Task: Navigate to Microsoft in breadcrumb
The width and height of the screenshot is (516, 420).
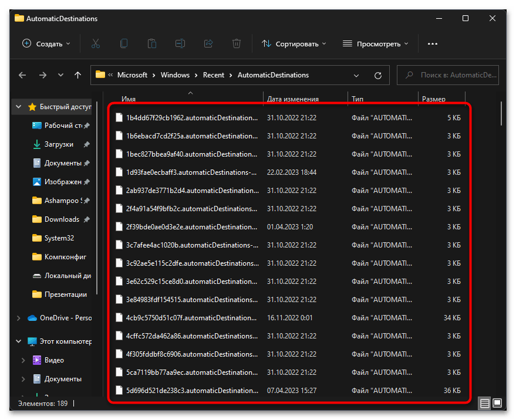Action: click(x=132, y=75)
